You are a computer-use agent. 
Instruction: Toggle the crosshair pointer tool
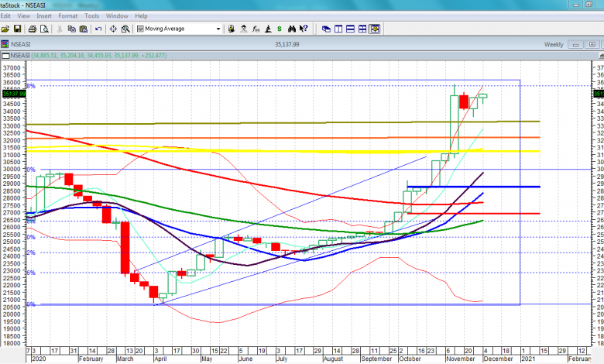[113, 29]
